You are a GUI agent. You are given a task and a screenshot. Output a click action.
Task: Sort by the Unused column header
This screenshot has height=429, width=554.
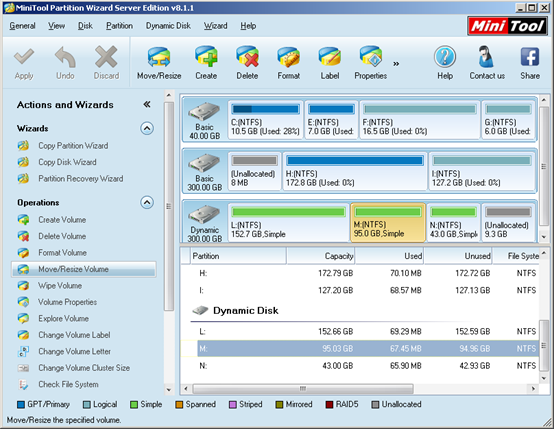tap(458, 256)
